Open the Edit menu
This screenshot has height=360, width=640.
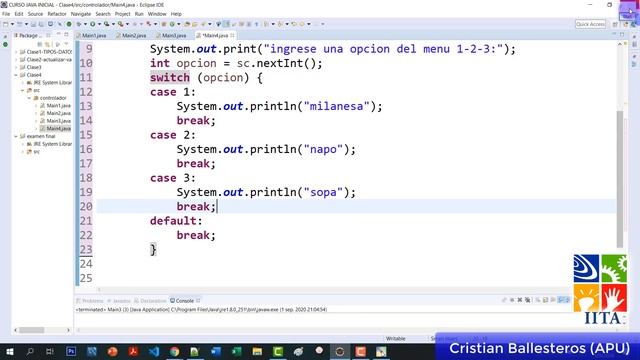19,14
